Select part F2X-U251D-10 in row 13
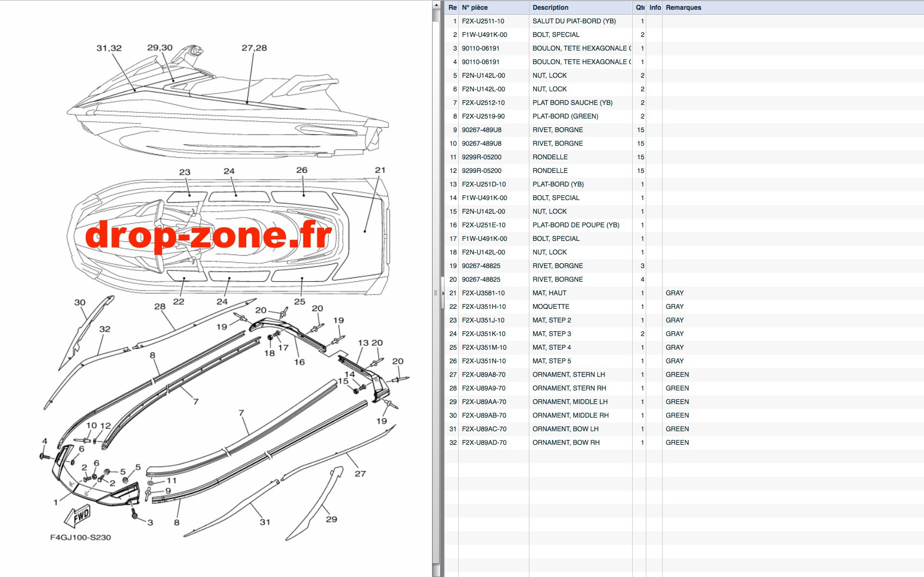The image size is (924, 577). click(x=484, y=184)
